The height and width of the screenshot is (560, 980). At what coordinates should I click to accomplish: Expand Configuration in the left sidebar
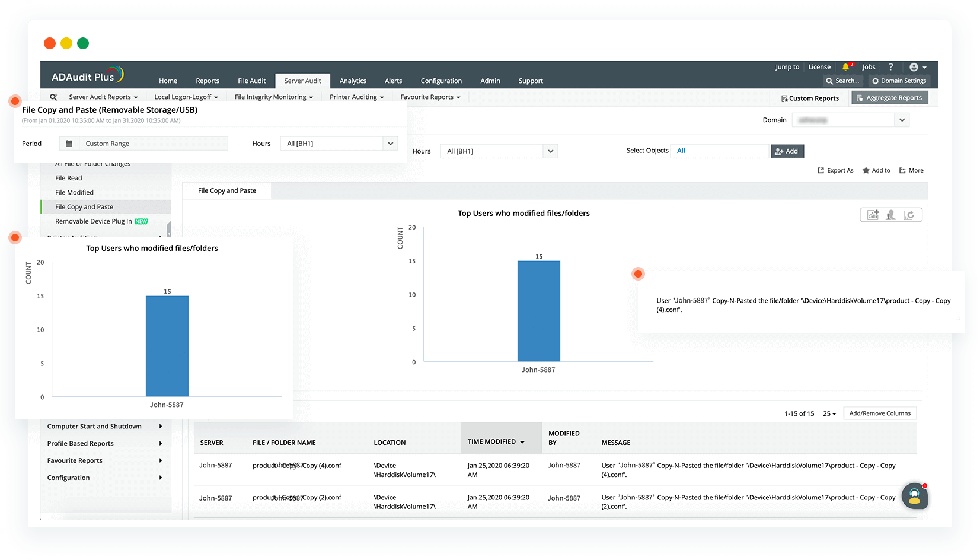[105, 478]
